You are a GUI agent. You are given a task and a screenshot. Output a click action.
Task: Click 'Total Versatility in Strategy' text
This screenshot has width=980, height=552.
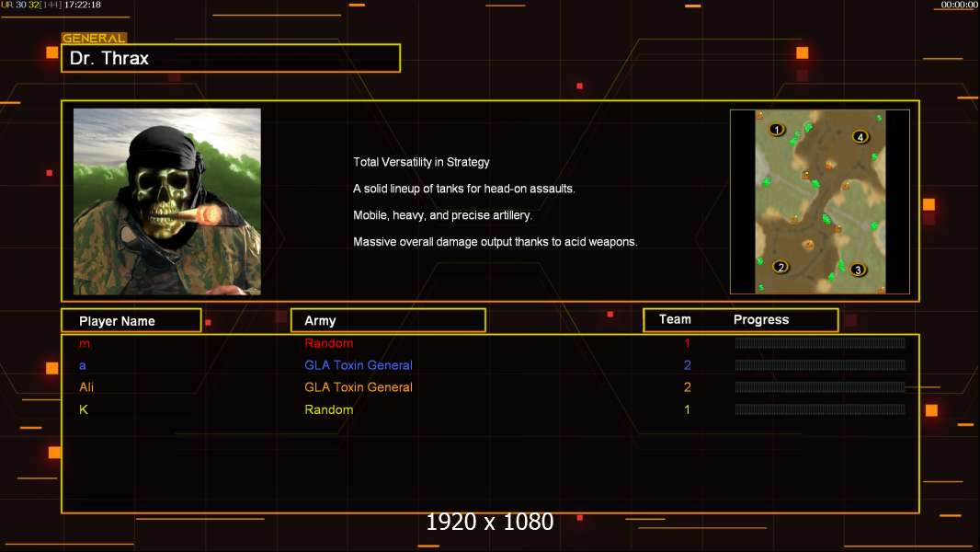coord(421,162)
